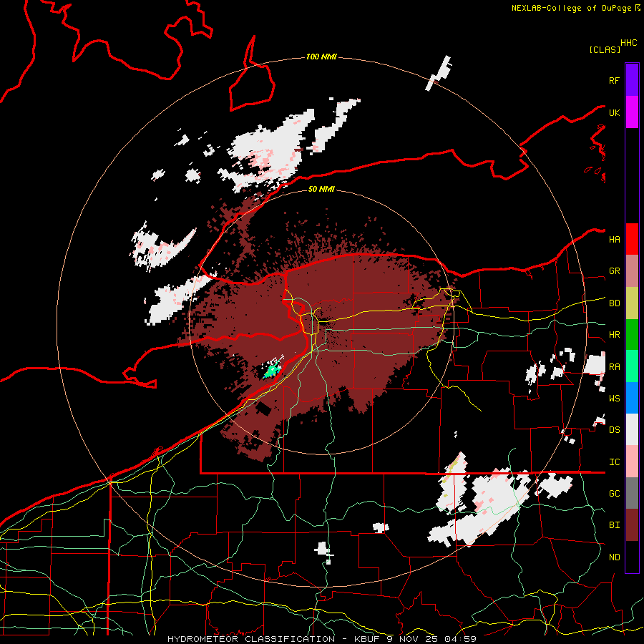Click the 'IC' legend label
This screenshot has width=644, height=644.
pos(614,462)
